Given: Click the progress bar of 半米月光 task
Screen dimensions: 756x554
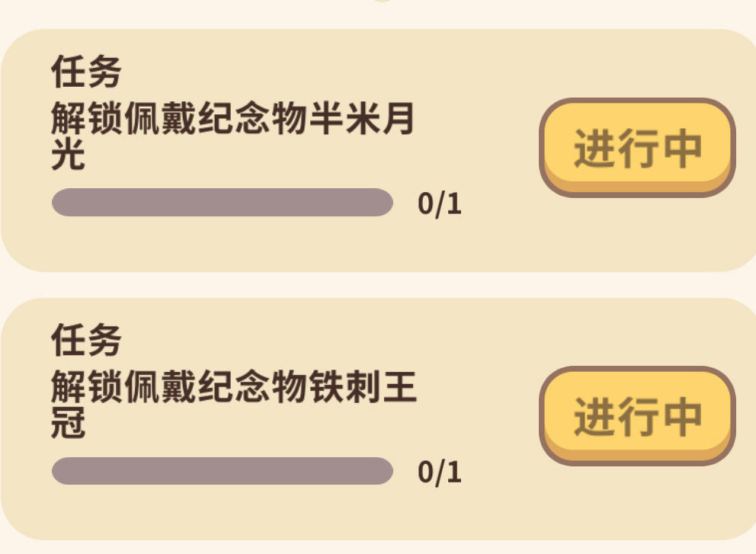Looking at the screenshot, I should (222, 203).
